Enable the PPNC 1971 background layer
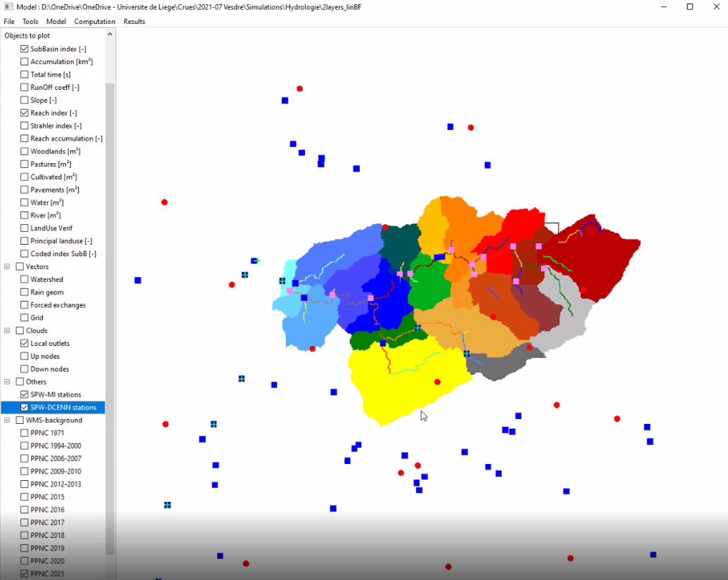This screenshot has height=580, width=728. coord(25,433)
